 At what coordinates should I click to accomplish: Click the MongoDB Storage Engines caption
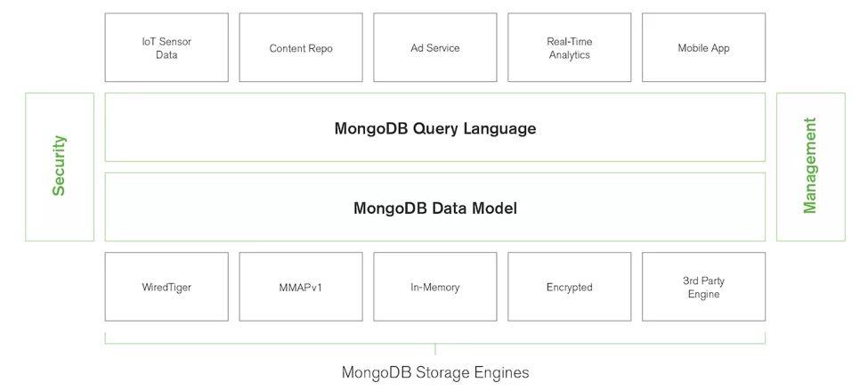point(435,372)
